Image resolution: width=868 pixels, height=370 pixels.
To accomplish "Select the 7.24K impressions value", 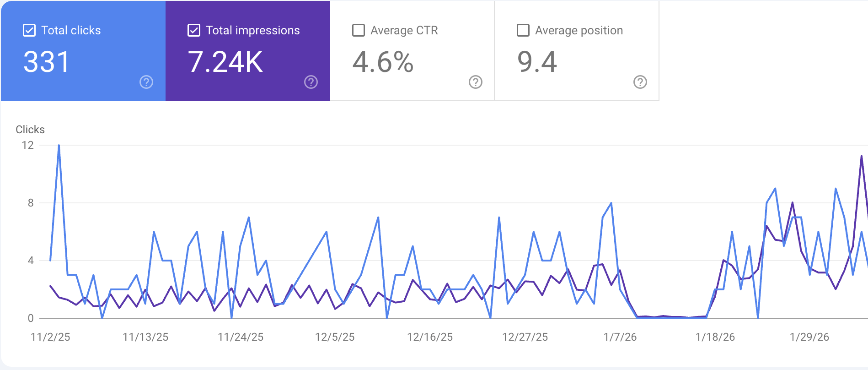I will coord(225,62).
